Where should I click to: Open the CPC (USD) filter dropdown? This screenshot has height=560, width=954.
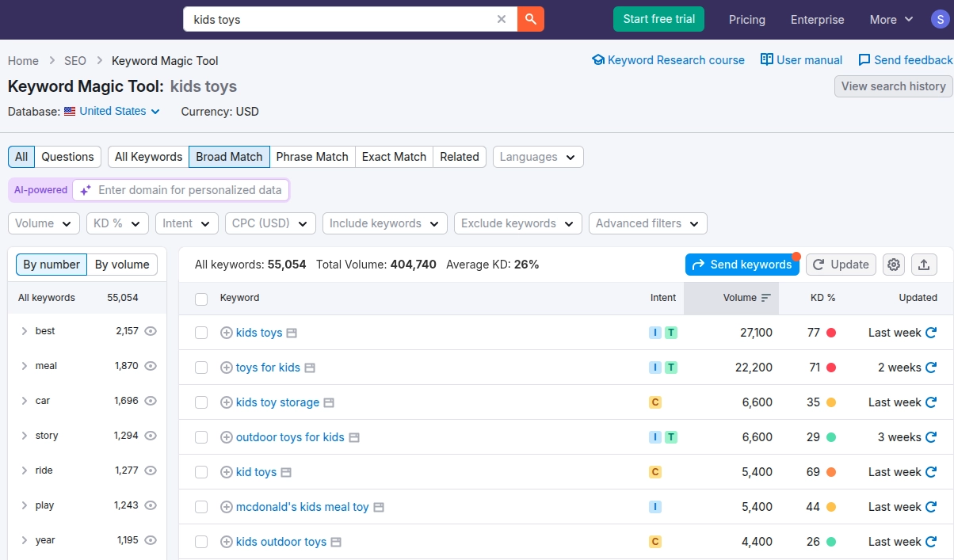[x=270, y=223]
